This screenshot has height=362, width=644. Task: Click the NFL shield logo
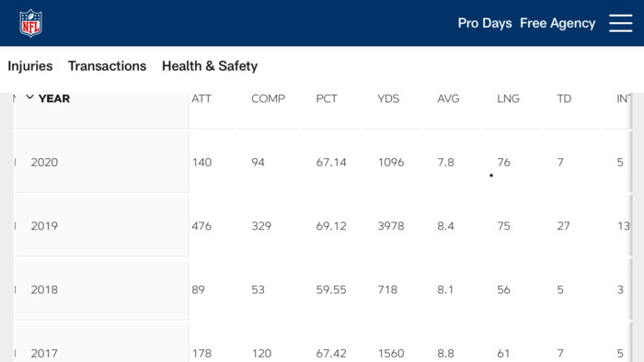click(x=30, y=23)
